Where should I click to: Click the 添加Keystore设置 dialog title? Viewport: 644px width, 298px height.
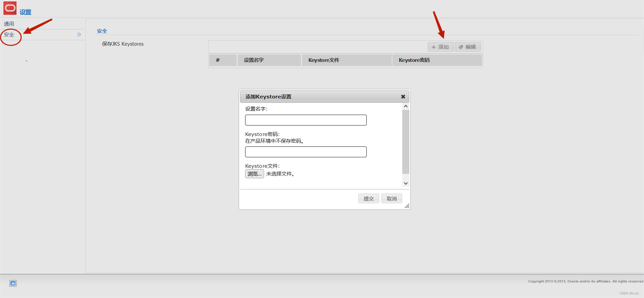click(x=268, y=97)
